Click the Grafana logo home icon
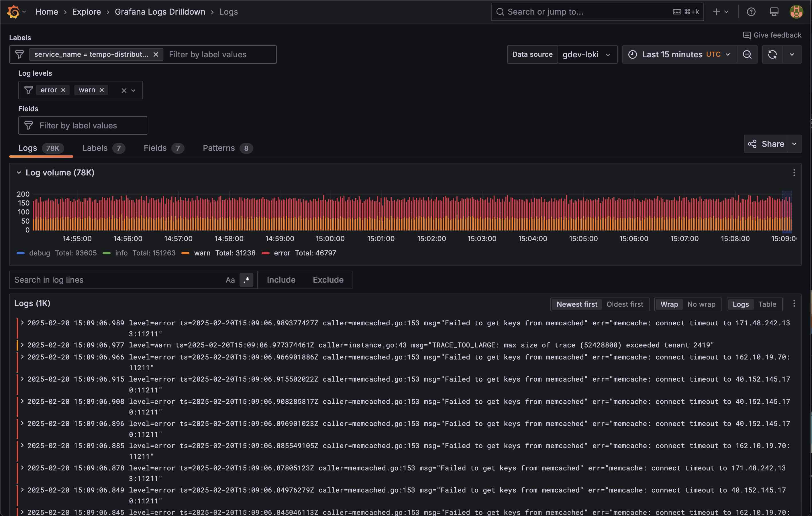 pyautogui.click(x=13, y=12)
